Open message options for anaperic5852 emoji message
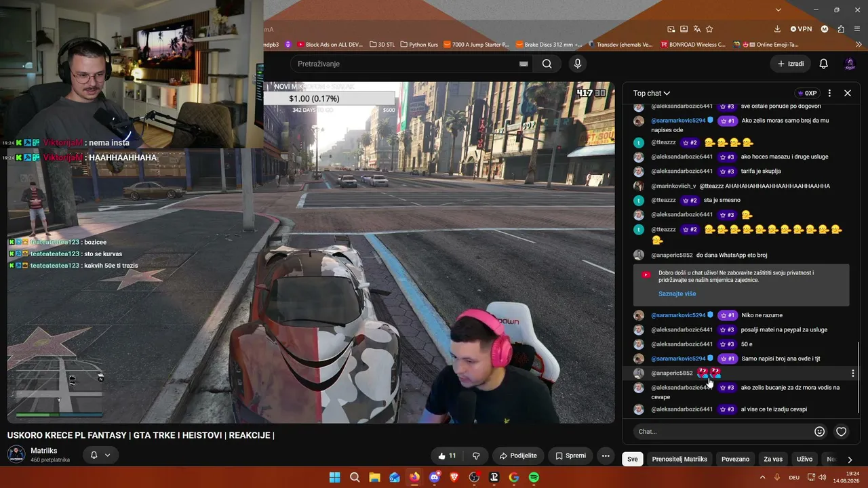Screen dimensions: 868x488 click(x=852, y=373)
